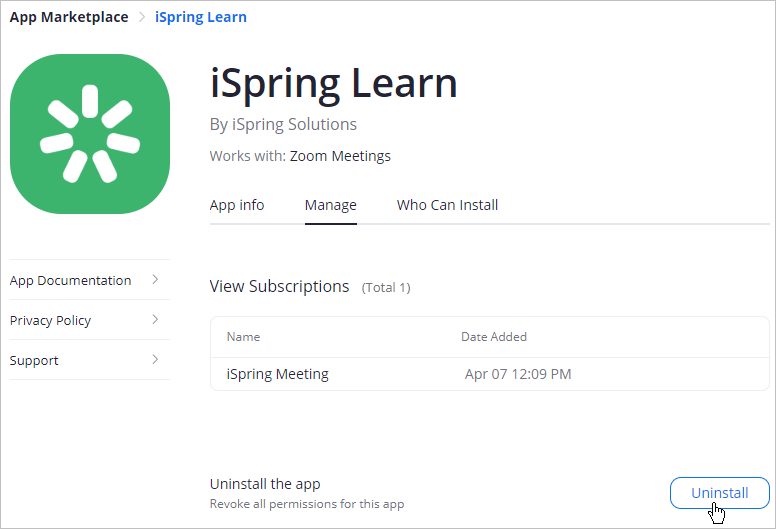Go back to App Marketplace breadcrumb
The image size is (776, 529).
click(69, 17)
